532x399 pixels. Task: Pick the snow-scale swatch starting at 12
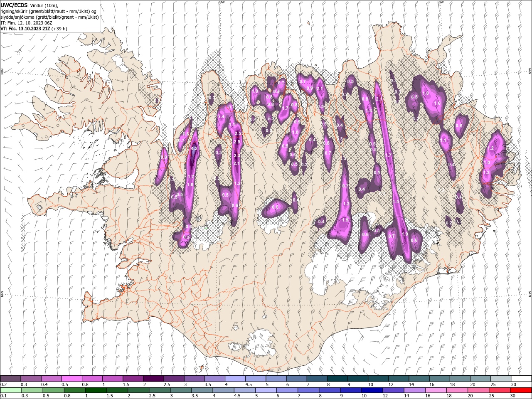pyautogui.click(x=399, y=378)
